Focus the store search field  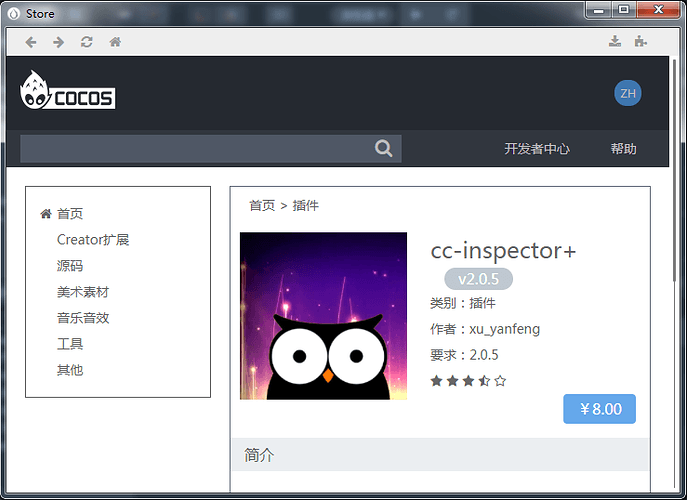[x=211, y=149]
